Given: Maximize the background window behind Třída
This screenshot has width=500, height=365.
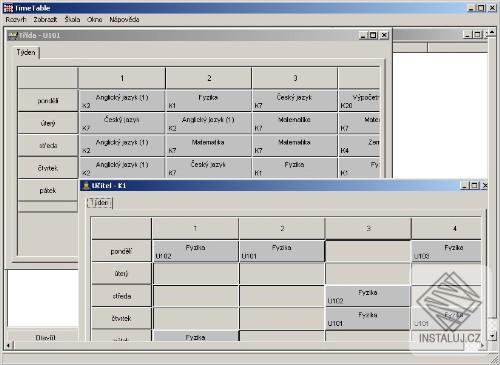Looking at the screenshot, I should point(477,34).
